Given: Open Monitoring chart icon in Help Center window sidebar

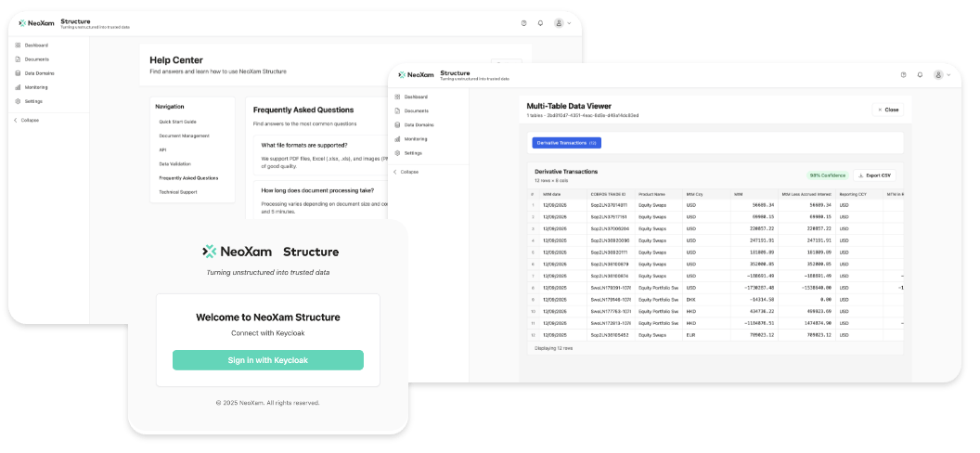Looking at the screenshot, I should (x=19, y=87).
